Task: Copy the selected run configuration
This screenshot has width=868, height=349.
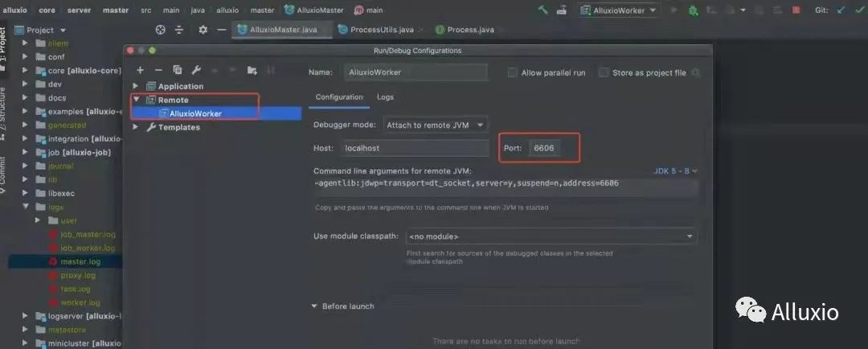Action: tap(177, 70)
